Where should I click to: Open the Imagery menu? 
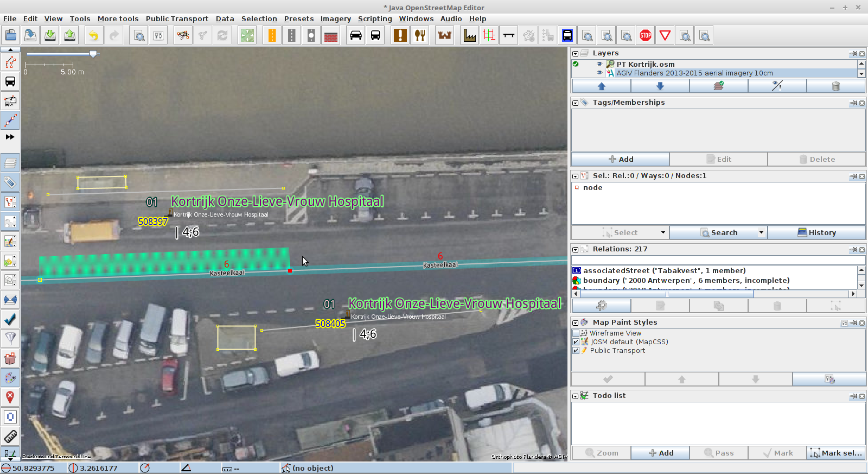(x=335, y=18)
